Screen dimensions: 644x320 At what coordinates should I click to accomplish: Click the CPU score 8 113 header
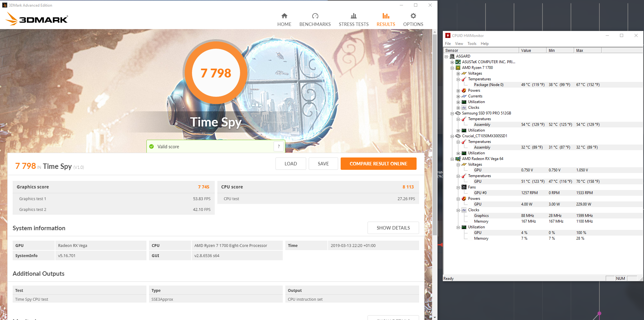coord(318,187)
